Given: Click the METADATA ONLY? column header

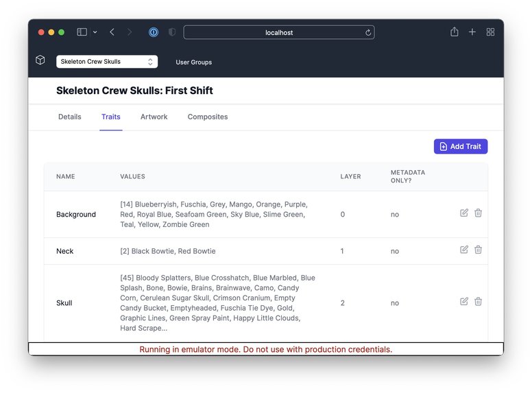Looking at the screenshot, I should (x=408, y=176).
